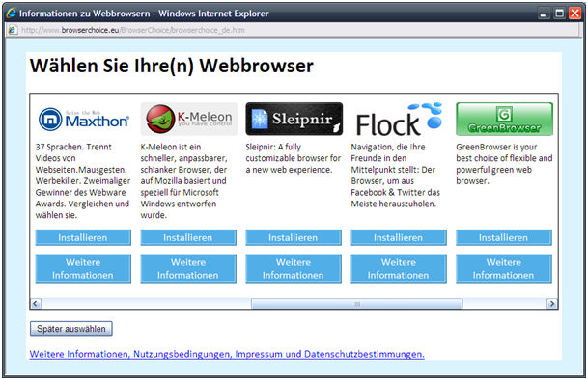Click the Sleipnir description text

294,158
